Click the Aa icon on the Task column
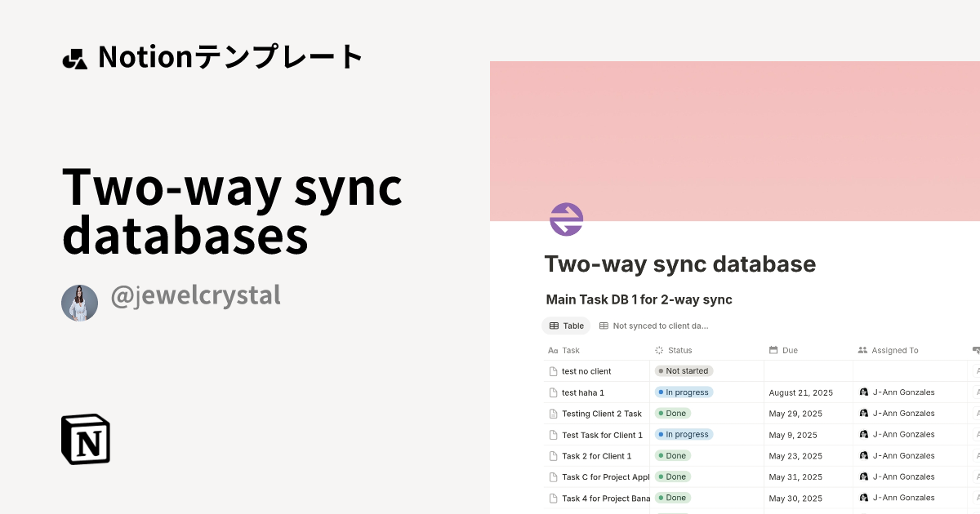 (552, 350)
